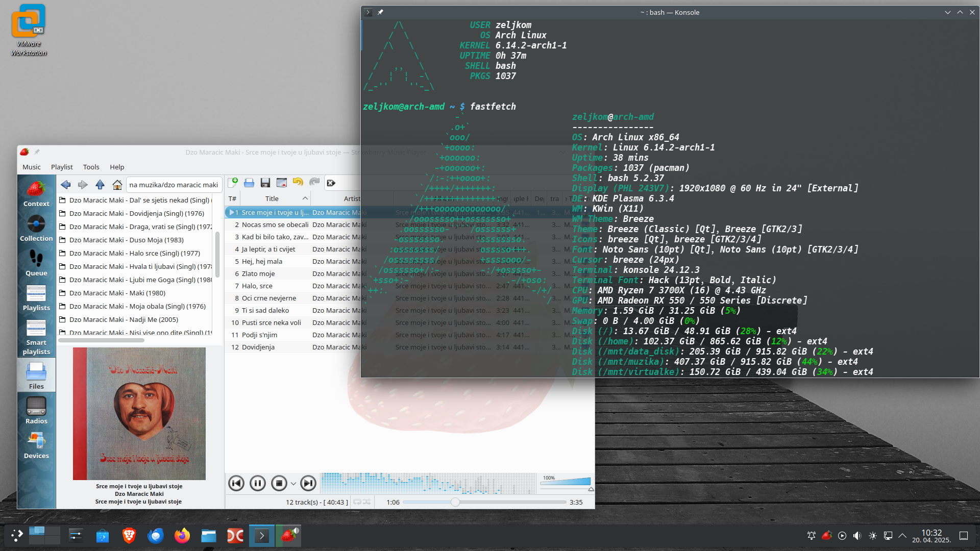Switch to the Playlists sidebar tab
Screen dimensions: 980x551
coord(36,297)
